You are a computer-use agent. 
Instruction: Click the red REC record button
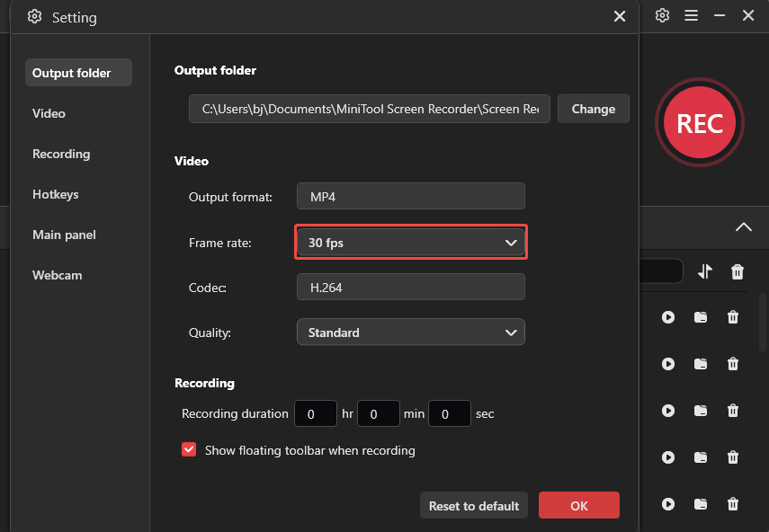tap(700, 123)
